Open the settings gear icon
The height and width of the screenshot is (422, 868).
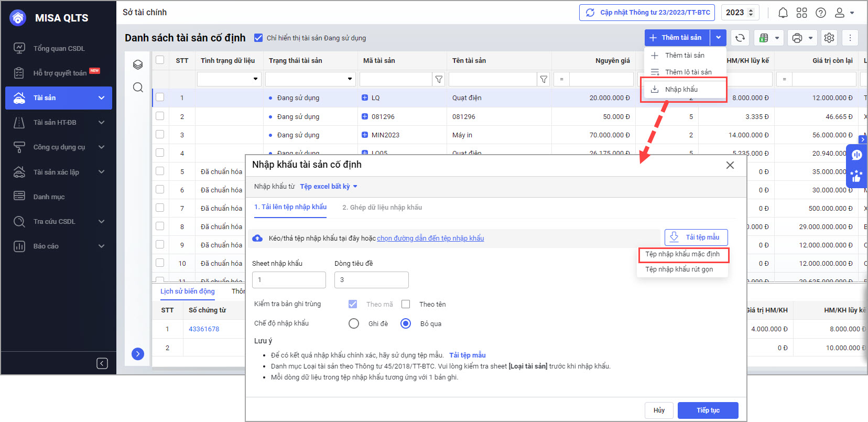click(829, 38)
